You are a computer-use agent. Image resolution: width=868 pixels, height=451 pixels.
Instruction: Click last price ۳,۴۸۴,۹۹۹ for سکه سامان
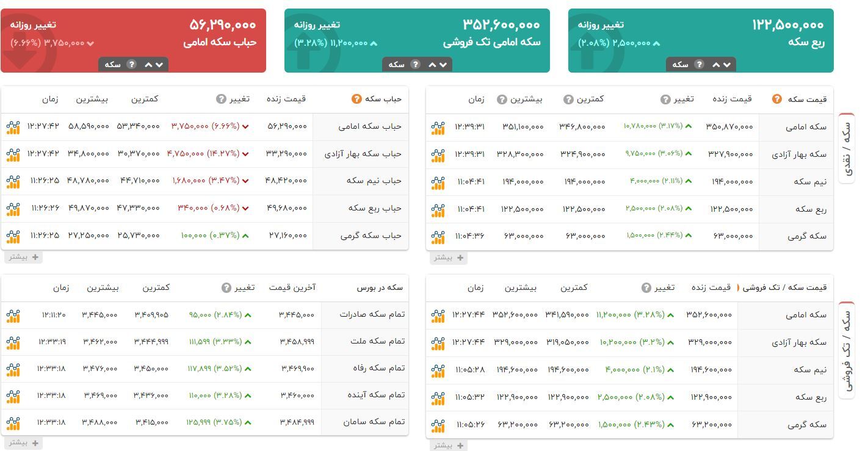pyautogui.click(x=297, y=422)
